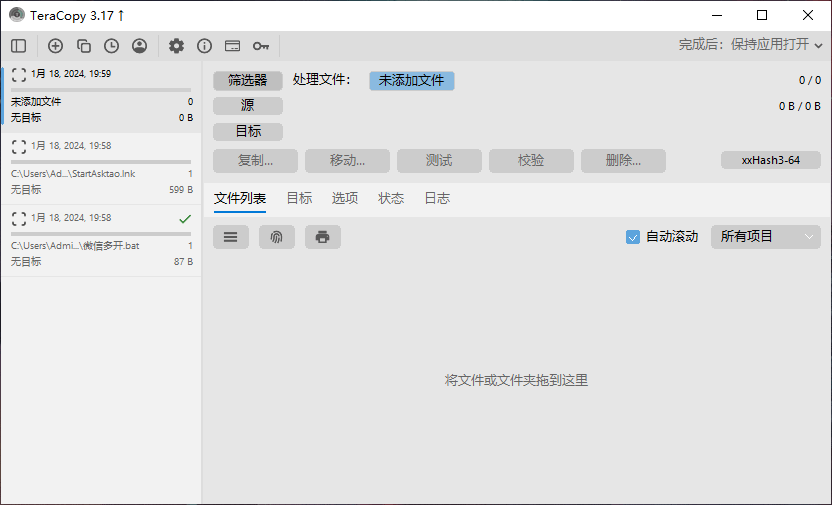This screenshot has width=832, height=505.
Task: Switch to the 目标 tab
Action: click(299, 198)
